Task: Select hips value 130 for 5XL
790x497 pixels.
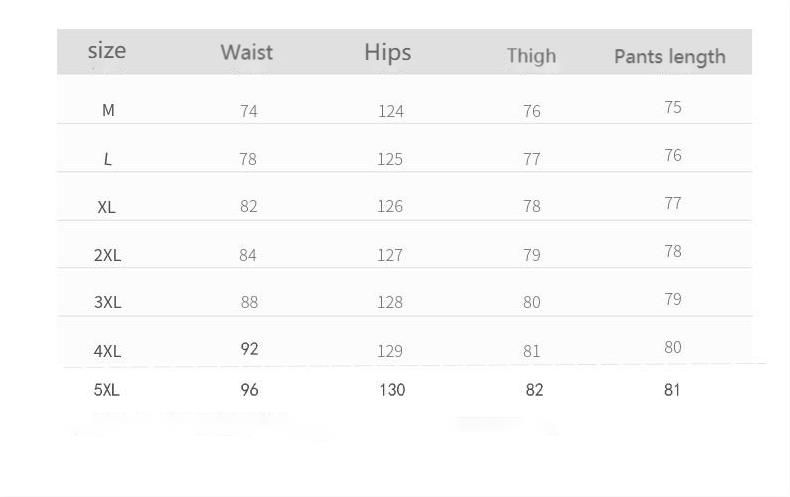Action: pyautogui.click(x=392, y=390)
